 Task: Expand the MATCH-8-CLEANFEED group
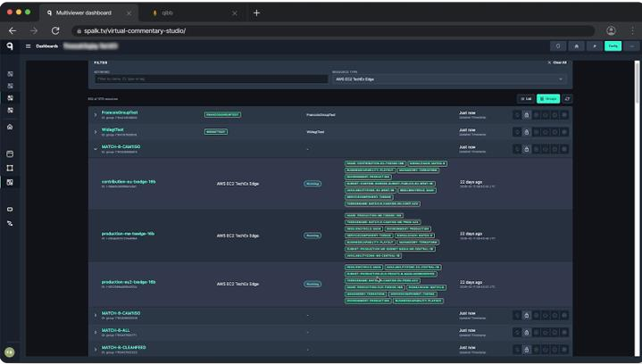pyautogui.click(x=96, y=350)
